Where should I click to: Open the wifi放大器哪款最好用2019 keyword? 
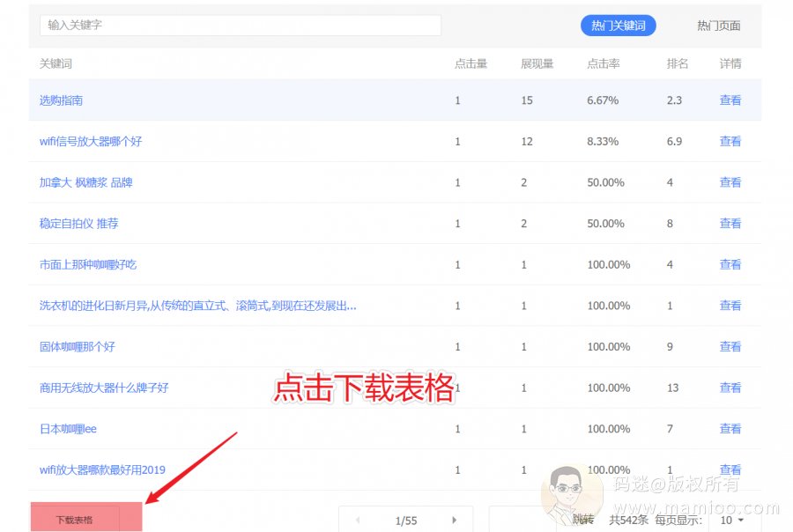(102, 469)
